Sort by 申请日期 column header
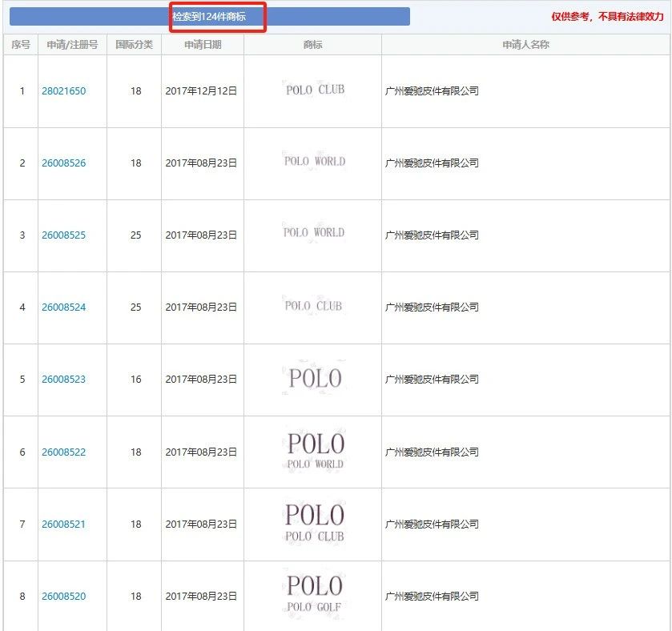Screen dimensions: 672x631 [x=203, y=45]
